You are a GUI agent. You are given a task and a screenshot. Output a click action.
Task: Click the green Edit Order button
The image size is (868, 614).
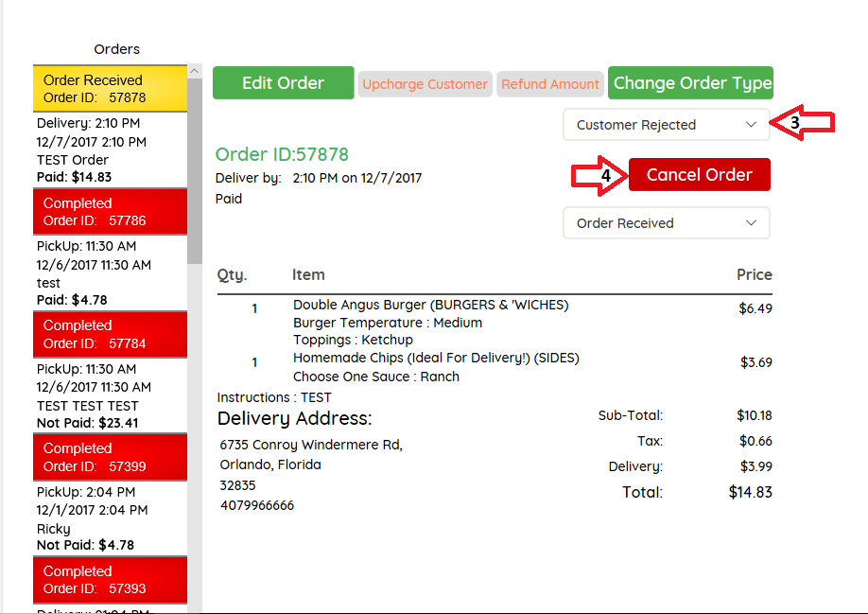tap(283, 83)
